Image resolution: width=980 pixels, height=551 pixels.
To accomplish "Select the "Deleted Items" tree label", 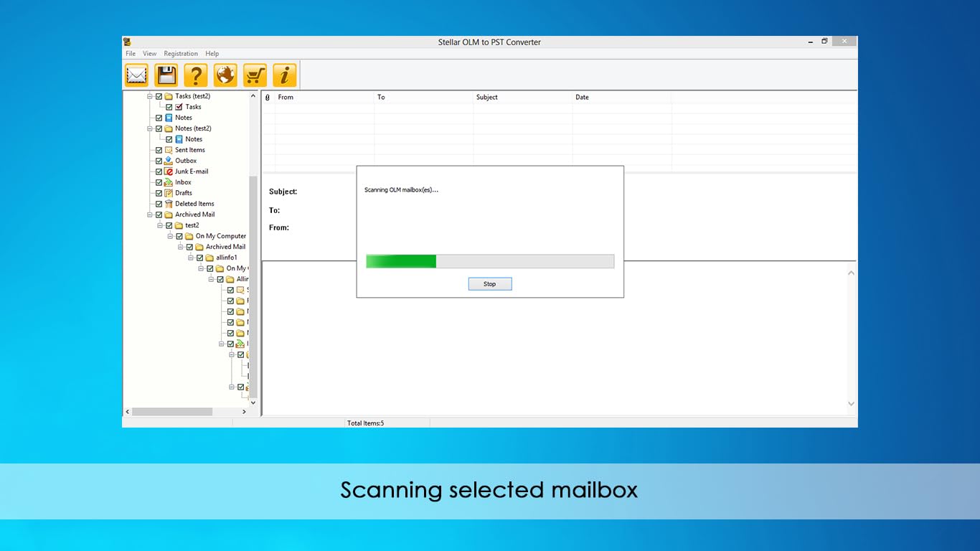I will [194, 204].
